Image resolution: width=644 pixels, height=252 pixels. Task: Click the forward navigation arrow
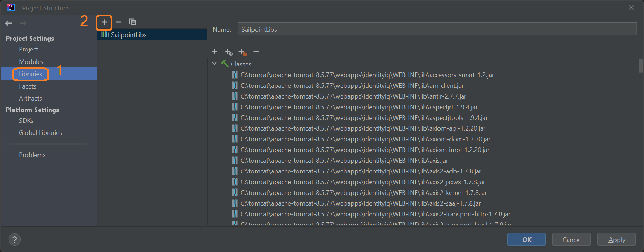point(23,23)
